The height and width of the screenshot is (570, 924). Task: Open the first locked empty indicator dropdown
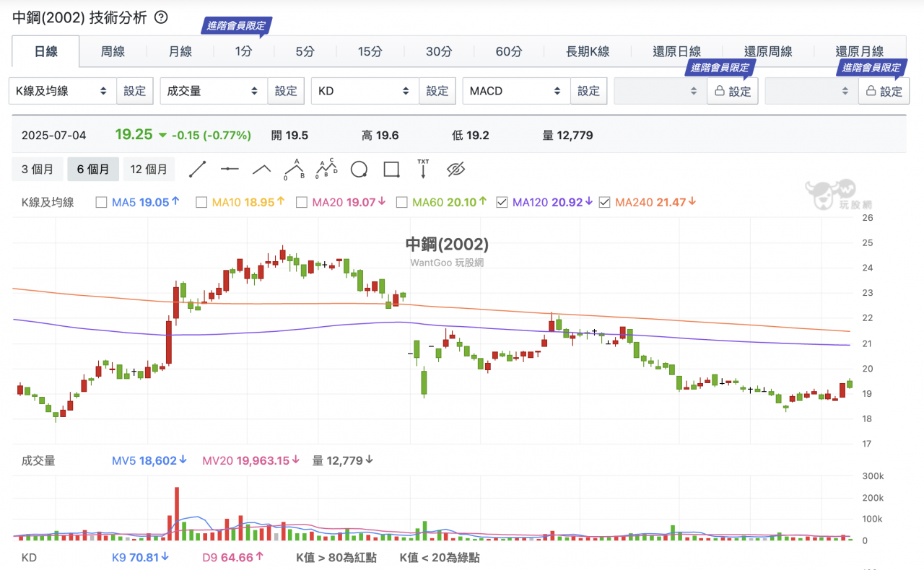coord(661,91)
